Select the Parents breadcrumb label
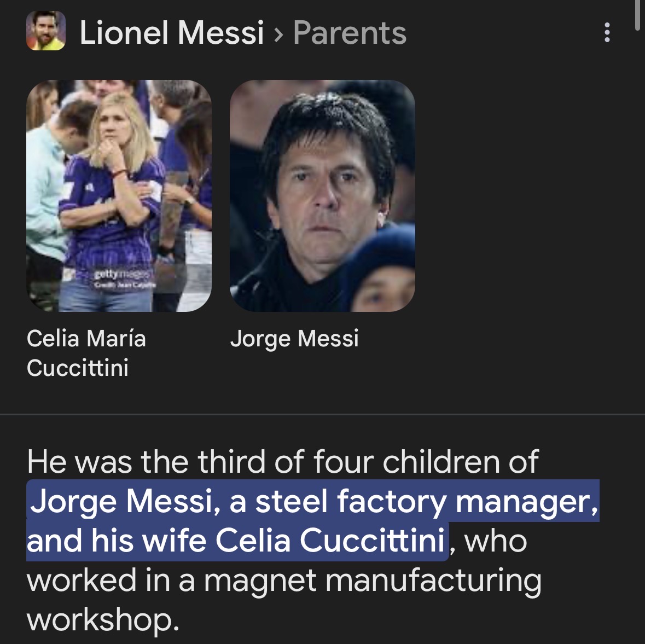 click(350, 33)
